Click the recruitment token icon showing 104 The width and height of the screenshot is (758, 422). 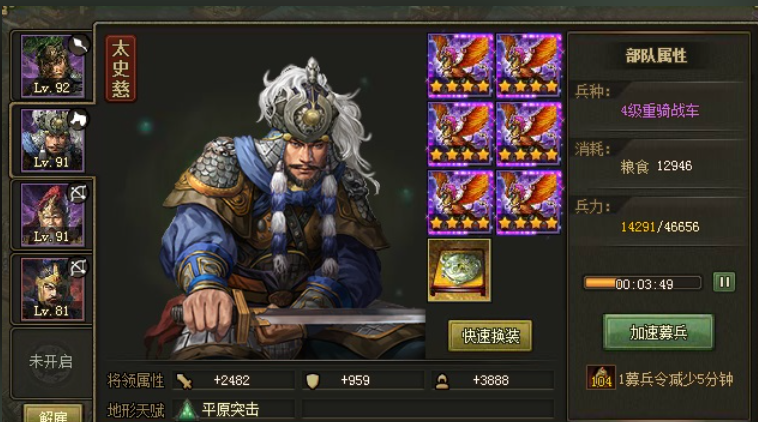pyautogui.click(x=600, y=378)
